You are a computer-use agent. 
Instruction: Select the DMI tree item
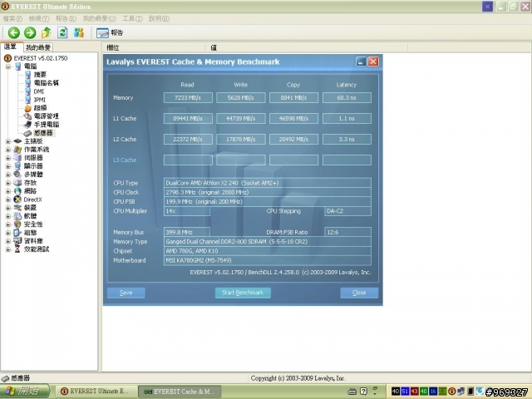pos(39,91)
